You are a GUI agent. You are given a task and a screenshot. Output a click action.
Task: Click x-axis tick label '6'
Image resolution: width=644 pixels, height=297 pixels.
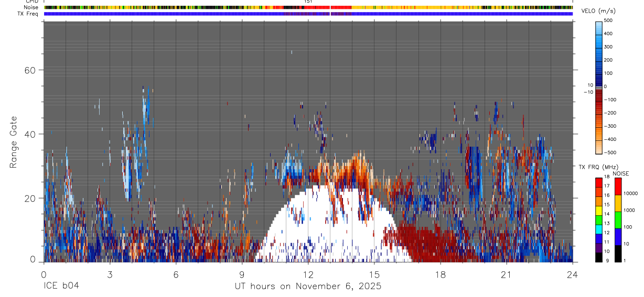(176, 274)
